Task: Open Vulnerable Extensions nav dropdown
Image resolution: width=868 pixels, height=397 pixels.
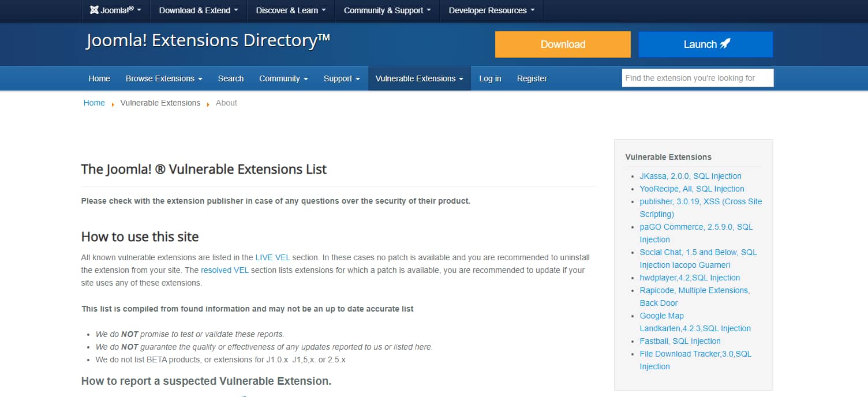Action: pos(420,78)
